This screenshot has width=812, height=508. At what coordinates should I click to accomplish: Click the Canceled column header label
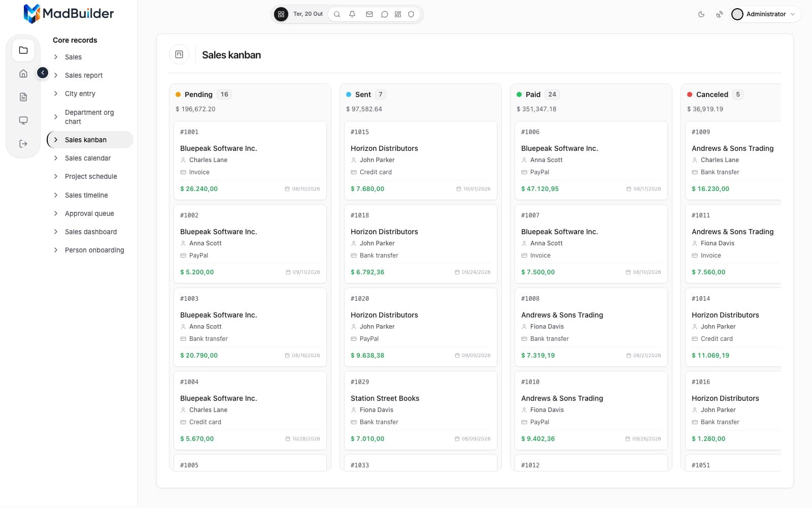coord(712,94)
